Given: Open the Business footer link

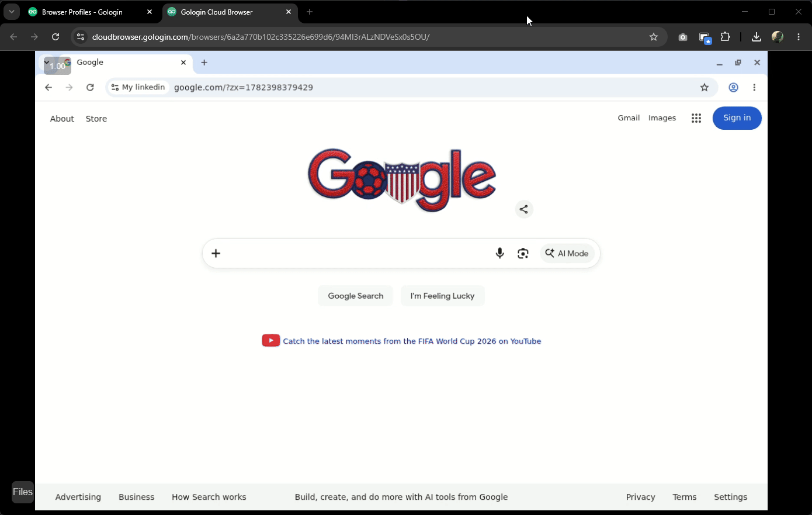Looking at the screenshot, I should click(137, 497).
